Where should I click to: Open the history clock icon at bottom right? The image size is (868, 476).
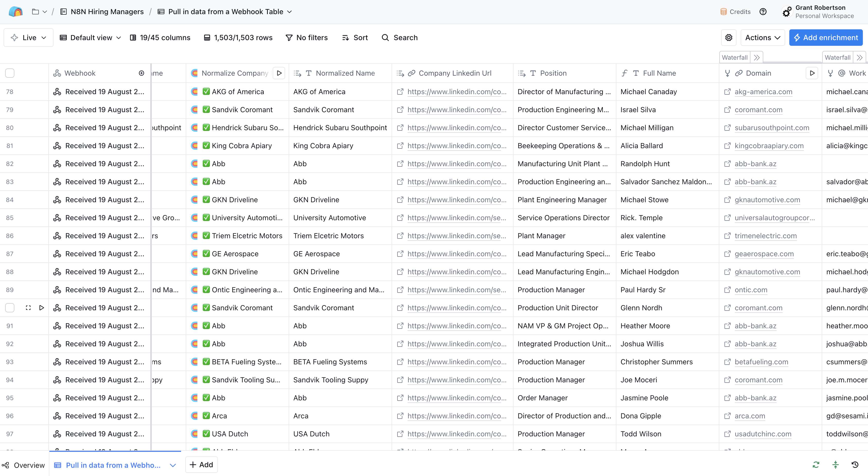pos(855,465)
